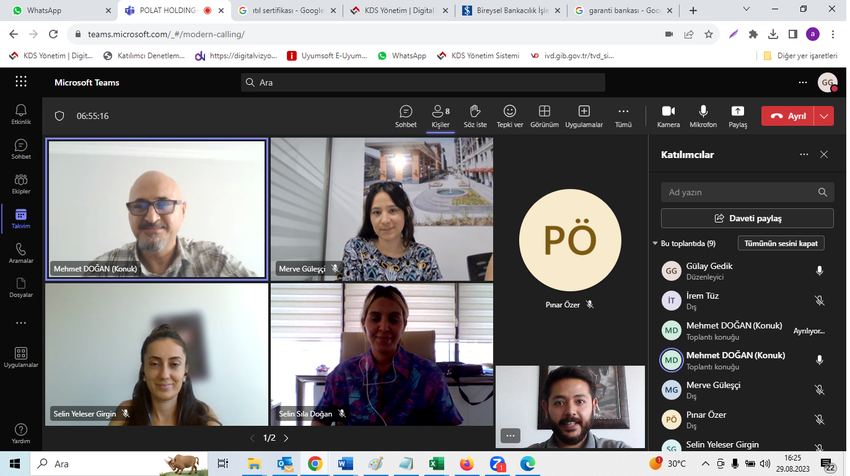Screen dimensions: 850x476
Task: Switch to KDS Yönetim browser tab
Action: 399,10
